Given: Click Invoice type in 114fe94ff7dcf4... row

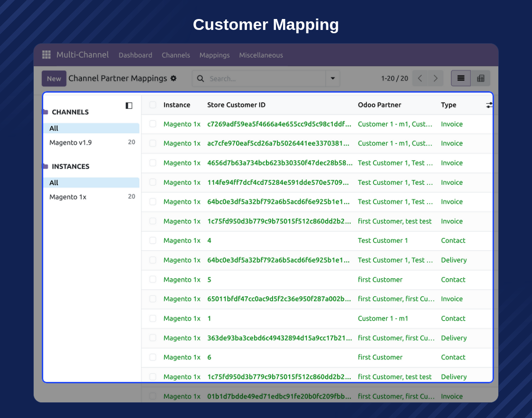Looking at the screenshot, I should 452,182.
